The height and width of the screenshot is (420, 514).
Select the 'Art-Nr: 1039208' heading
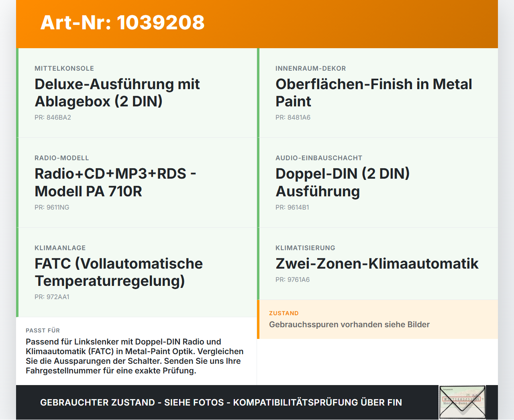[122, 22]
